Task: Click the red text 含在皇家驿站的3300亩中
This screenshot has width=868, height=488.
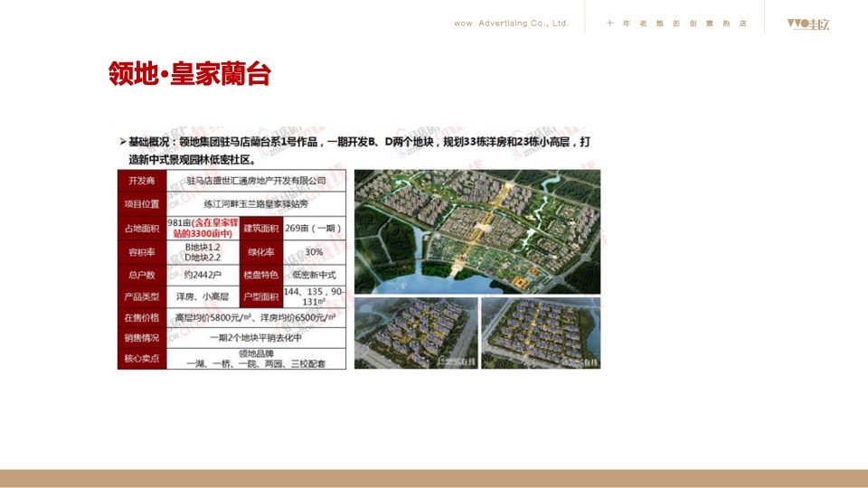Action: (x=206, y=228)
